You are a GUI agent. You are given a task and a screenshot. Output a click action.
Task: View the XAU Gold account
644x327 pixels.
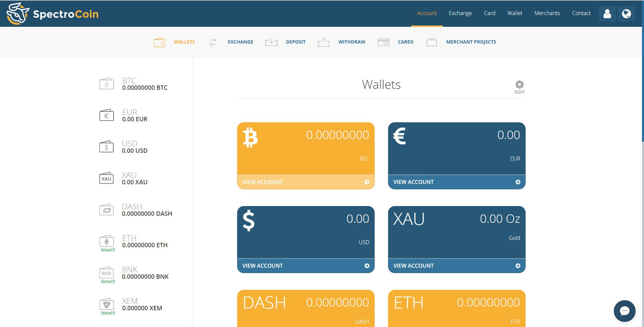(457, 266)
